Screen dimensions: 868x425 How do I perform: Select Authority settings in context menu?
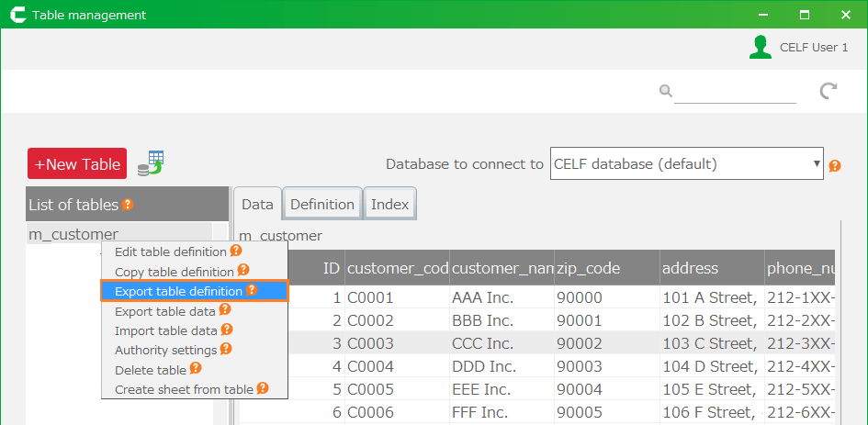pos(165,350)
